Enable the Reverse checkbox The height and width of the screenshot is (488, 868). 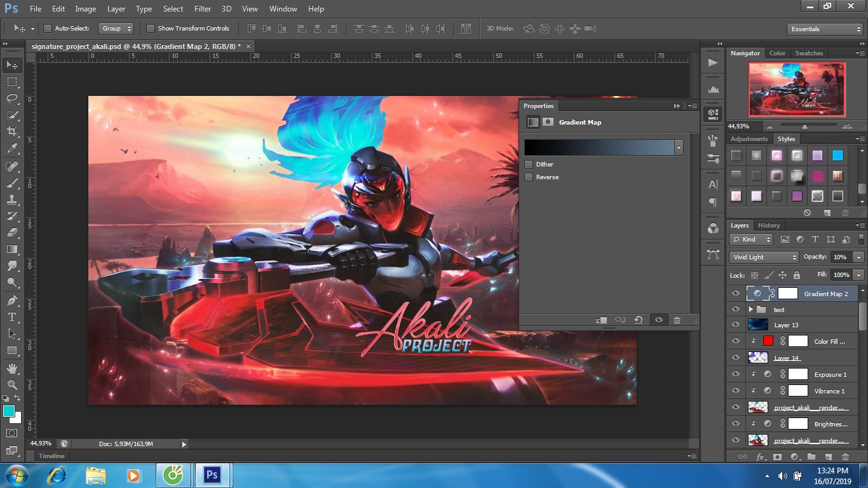point(529,177)
